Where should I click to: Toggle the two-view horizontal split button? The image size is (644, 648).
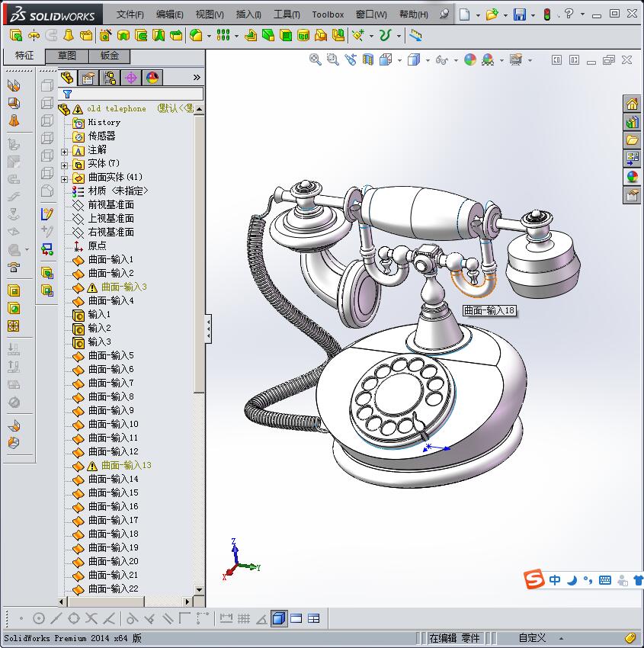click(x=296, y=619)
